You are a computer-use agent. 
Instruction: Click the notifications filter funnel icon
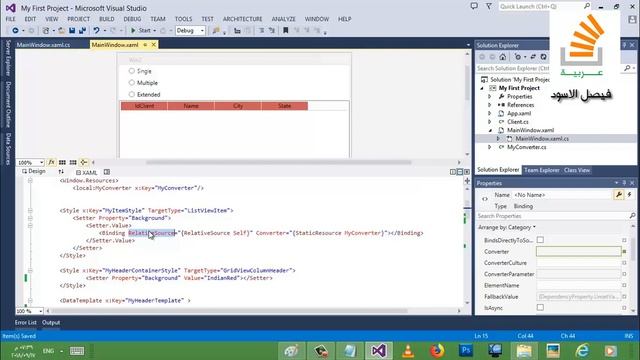(x=489, y=6)
